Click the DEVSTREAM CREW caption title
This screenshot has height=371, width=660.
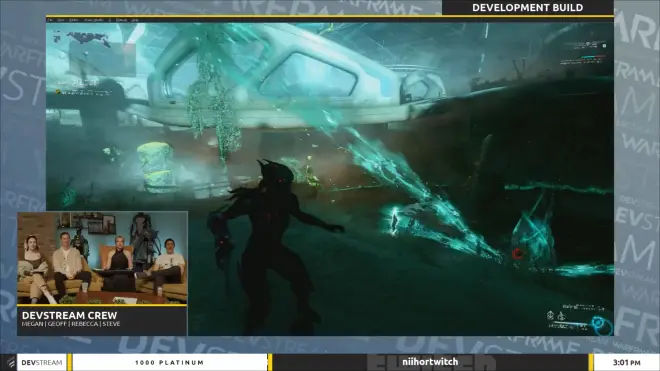pyautogui.click(x=69, y=315)
